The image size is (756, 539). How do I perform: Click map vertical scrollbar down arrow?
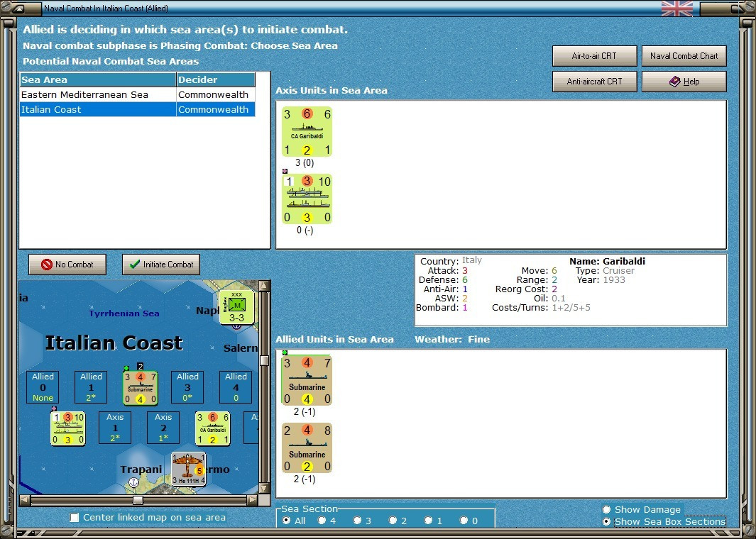tap(264, 488)
